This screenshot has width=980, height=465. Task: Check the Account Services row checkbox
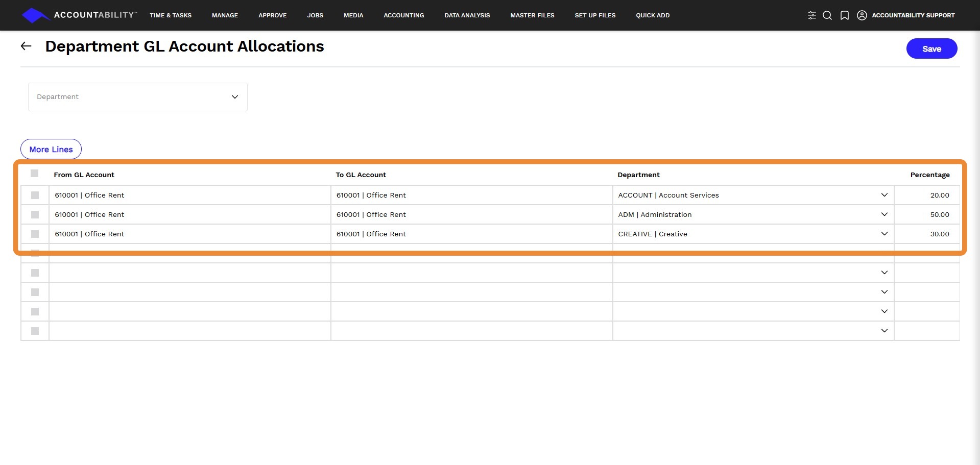(35, 195)
